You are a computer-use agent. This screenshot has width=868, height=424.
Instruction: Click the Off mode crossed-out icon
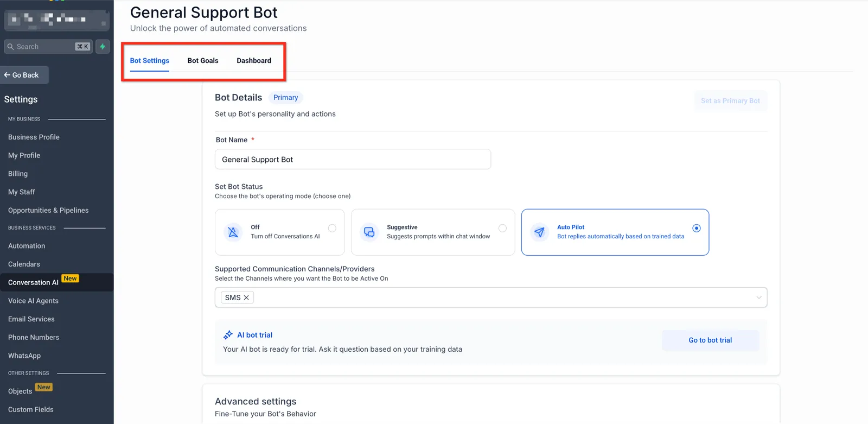click(x=233, y=232)
